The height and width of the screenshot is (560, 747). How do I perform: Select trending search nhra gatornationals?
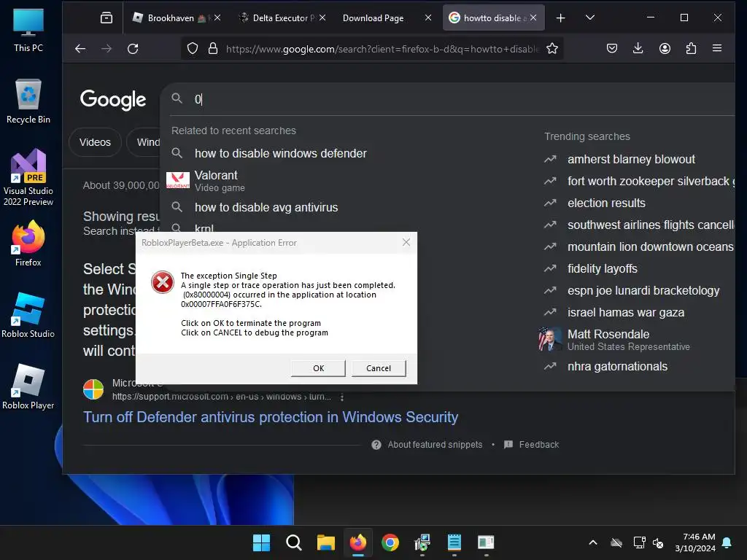[x=617, y=367]
